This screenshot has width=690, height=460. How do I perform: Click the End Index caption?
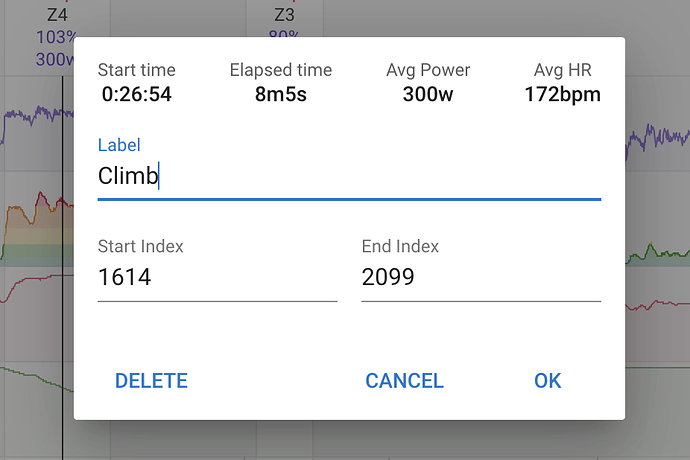coord(400,246)
